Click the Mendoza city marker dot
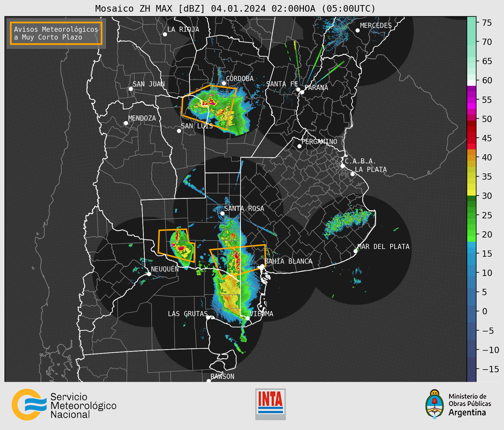Image resolution: width=504 pixels, height=430 pixels. coord(126,123)
